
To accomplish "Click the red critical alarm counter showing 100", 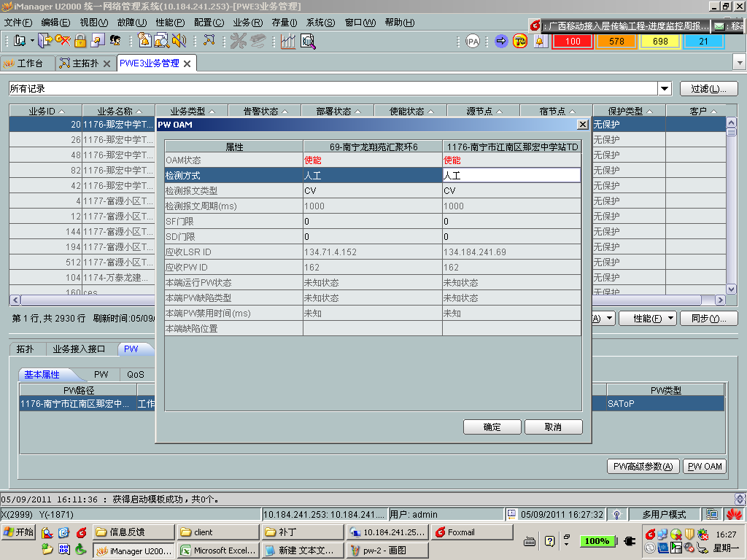I will 572,42.
